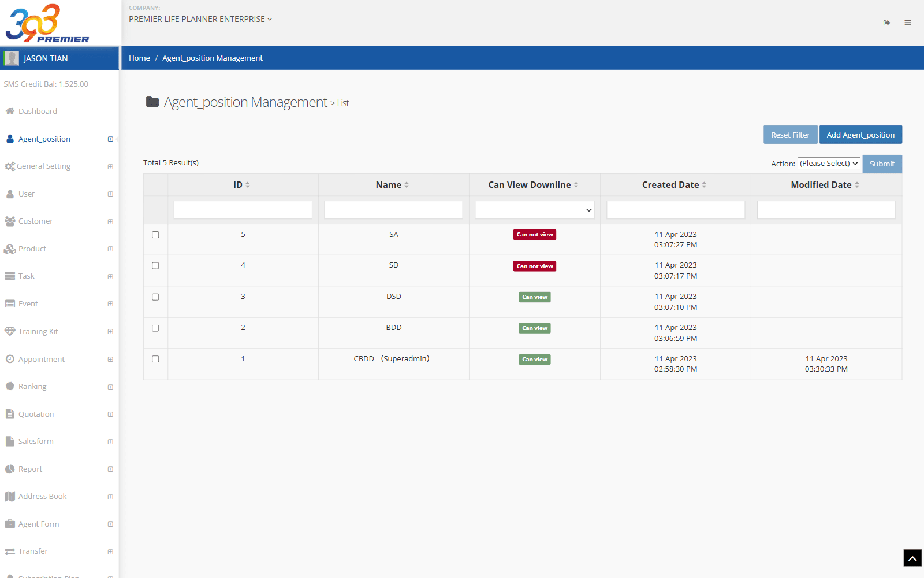Click the Add Agent_position button
This screenshot has height=578, width=924.
tap(860, 135)
